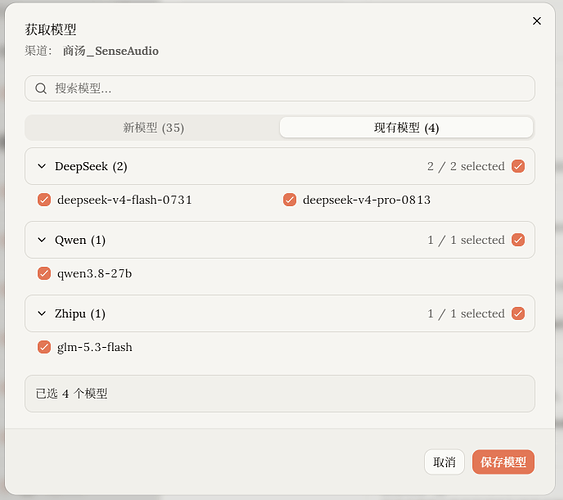The height and width of the screenshot is (500, 563).
Task: Click the search magnifier icon
Action: click(41, 88)
